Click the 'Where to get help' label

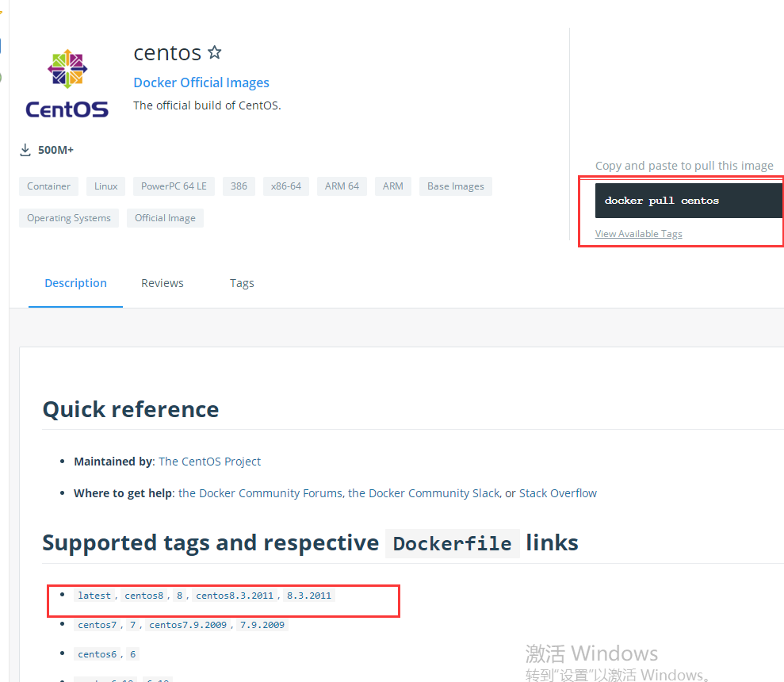coord(123,493)
